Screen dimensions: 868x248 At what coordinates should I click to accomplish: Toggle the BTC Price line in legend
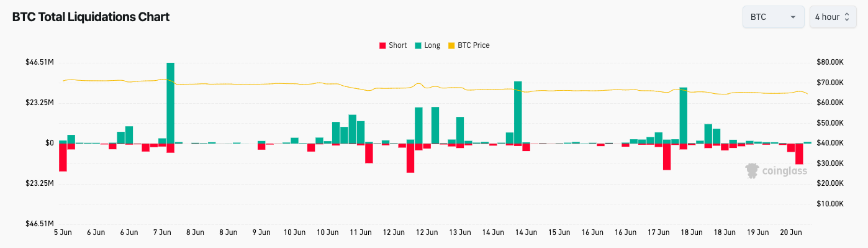click(468, 45)
